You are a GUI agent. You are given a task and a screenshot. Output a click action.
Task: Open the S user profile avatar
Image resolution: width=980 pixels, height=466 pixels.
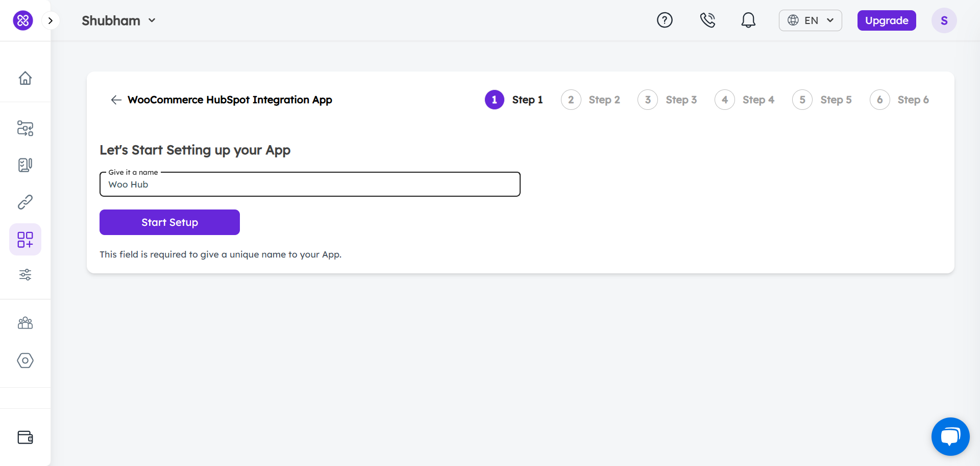944,20
